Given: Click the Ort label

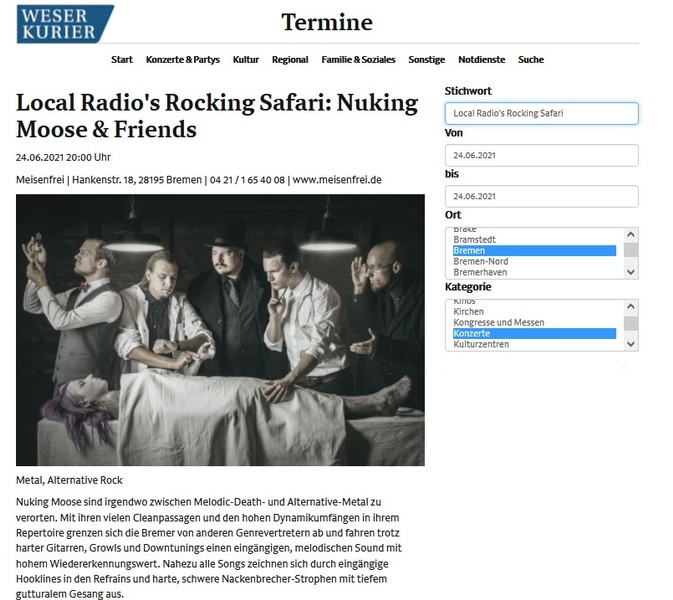Looking at the screenshot, I should tap(453, 215).
